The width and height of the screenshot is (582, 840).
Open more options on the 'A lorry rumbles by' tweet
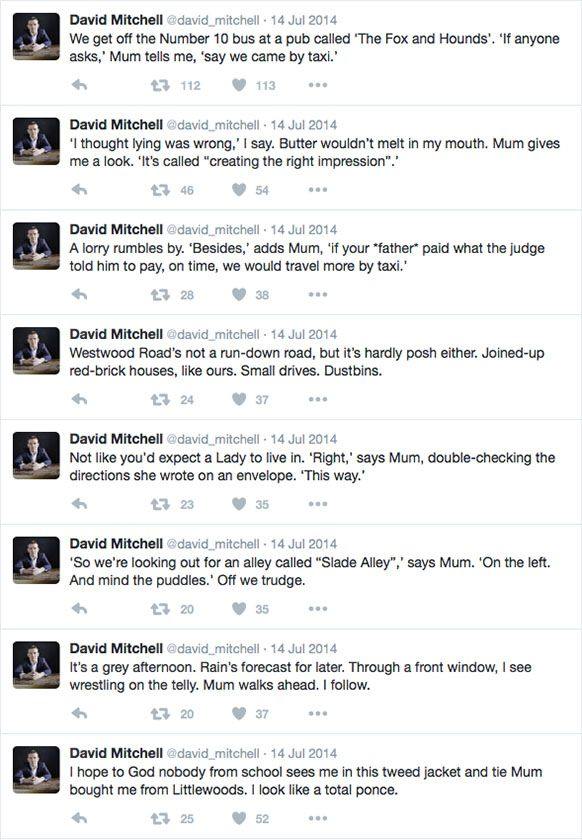point(318,295)
